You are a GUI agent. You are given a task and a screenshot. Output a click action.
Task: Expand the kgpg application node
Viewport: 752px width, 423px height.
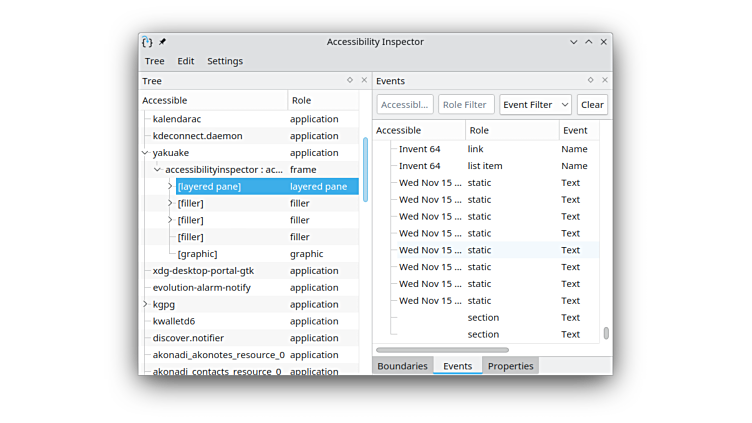[145, 304]
